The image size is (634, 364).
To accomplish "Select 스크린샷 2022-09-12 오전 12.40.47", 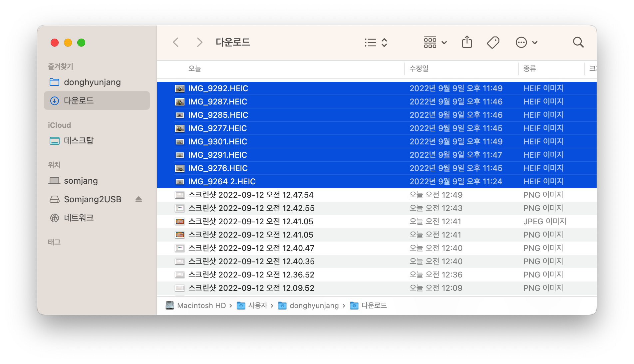I will (377, 248).
